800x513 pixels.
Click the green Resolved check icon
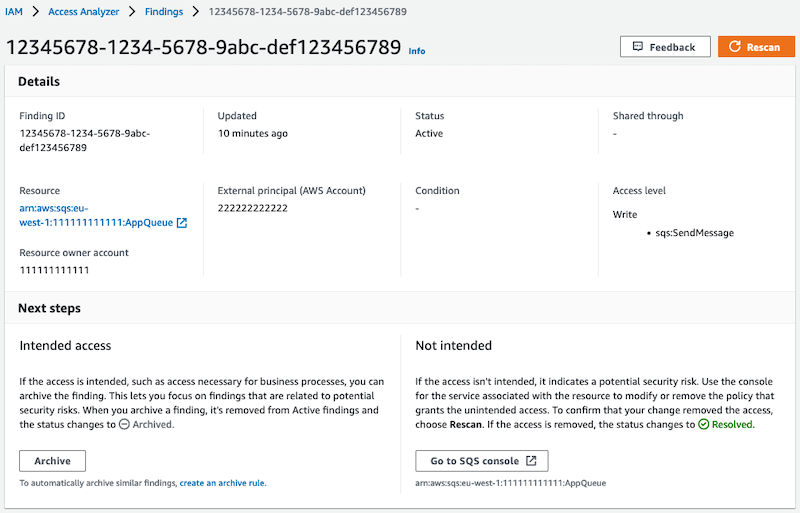(x=704, y=424)
